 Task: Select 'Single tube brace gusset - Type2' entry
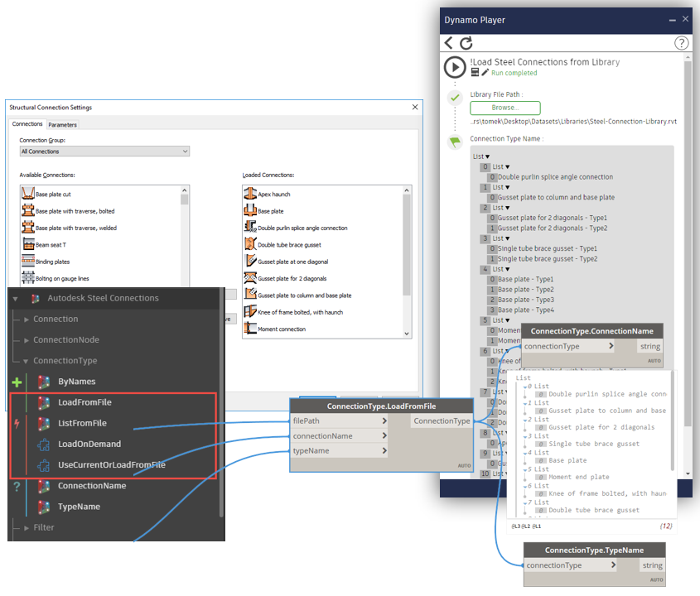click(548, 259)
